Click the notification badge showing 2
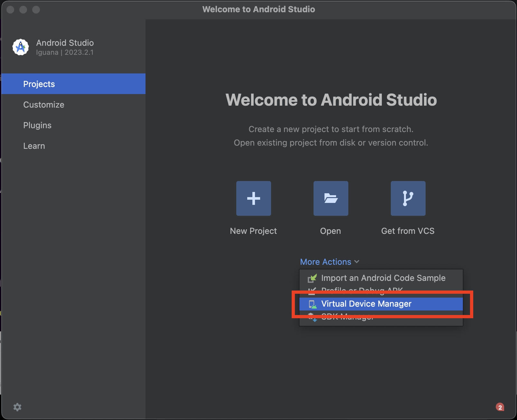This screenshot has width=517, height=420. (x=500, y=406)
